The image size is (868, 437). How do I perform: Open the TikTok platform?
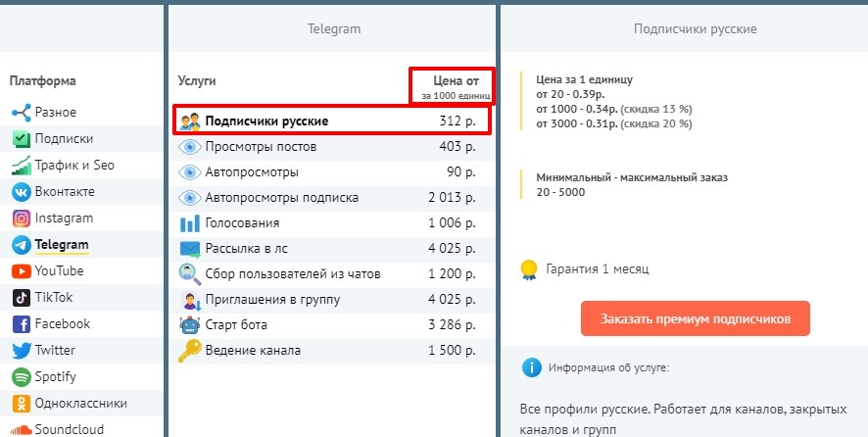point(54,298)
